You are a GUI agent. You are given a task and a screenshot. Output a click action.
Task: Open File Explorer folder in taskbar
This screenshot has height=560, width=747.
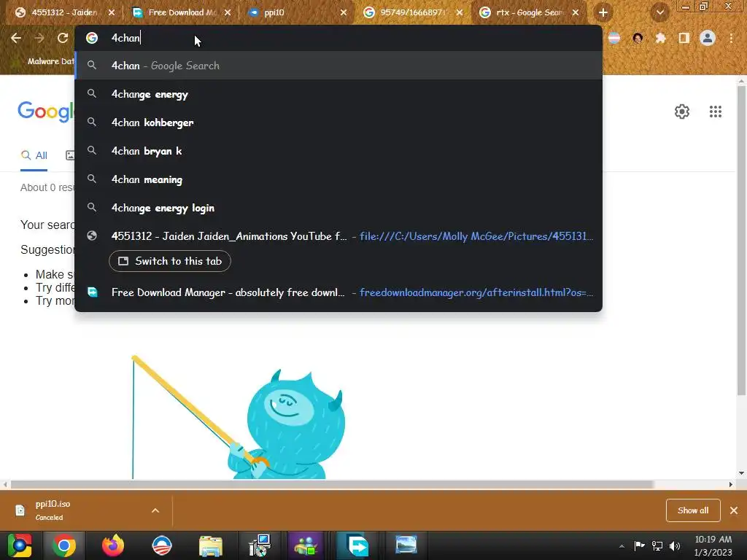click(x=211, y=545)
